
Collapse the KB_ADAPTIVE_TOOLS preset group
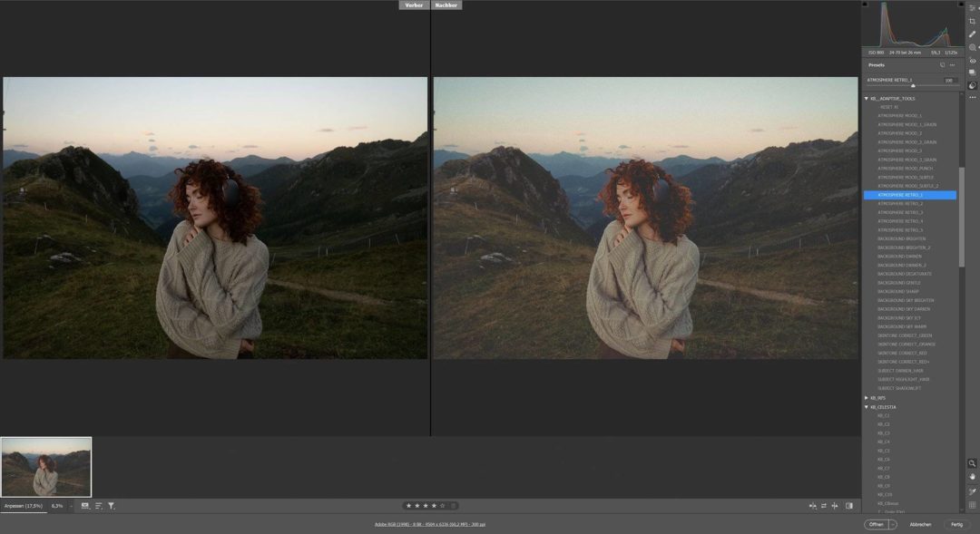pos(868,97)
